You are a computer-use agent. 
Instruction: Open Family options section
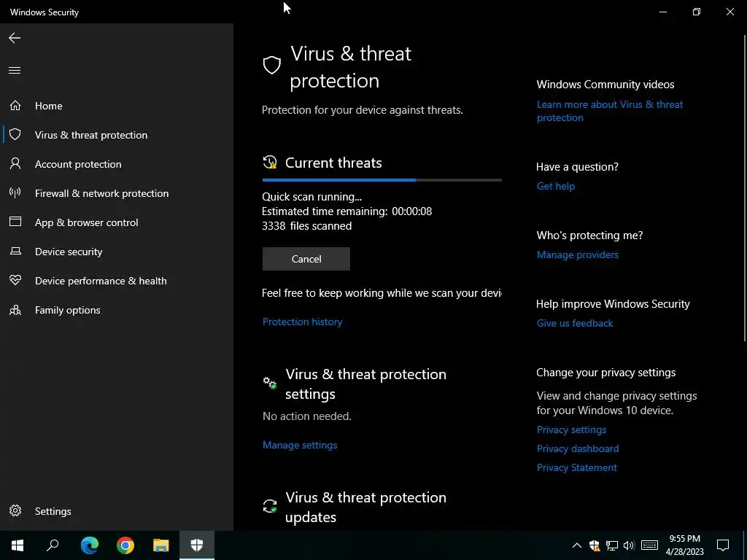(x=117, y=310)
